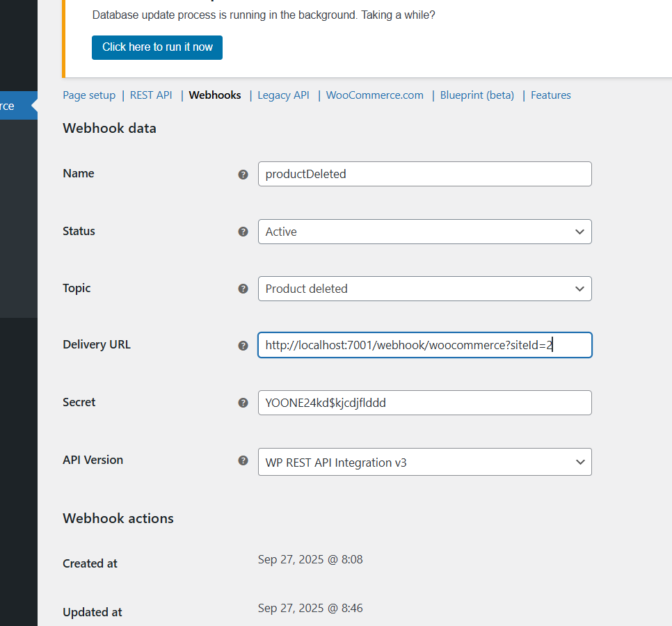Click the help icon beside Name
Screen dimensions: 672x626
tap(243, 175)
